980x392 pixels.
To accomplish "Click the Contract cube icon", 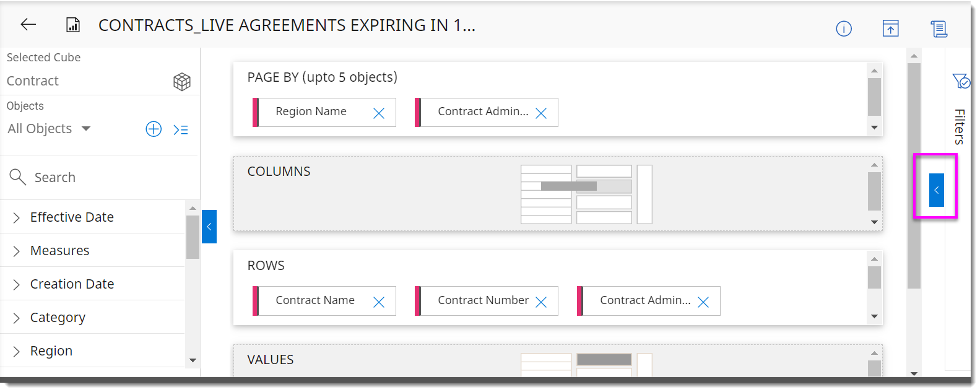I will [182, 81].
